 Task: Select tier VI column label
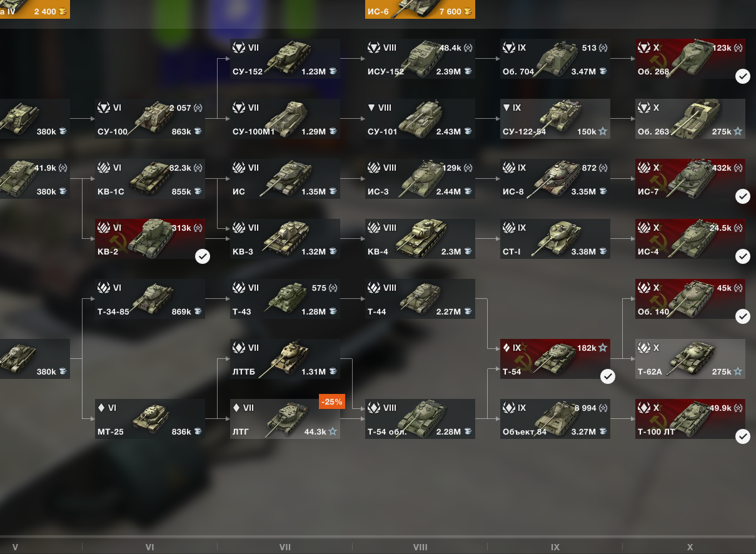(150, 547)
